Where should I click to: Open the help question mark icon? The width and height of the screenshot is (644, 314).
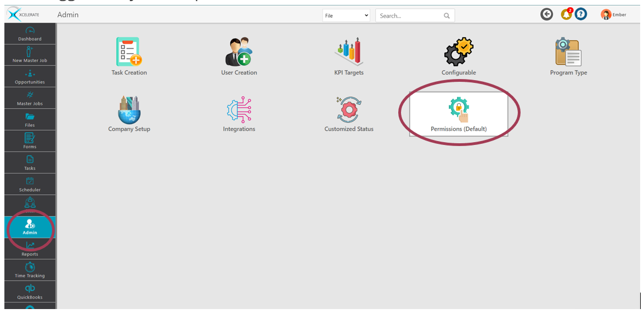pyautogui.click(x=581, y=15)
